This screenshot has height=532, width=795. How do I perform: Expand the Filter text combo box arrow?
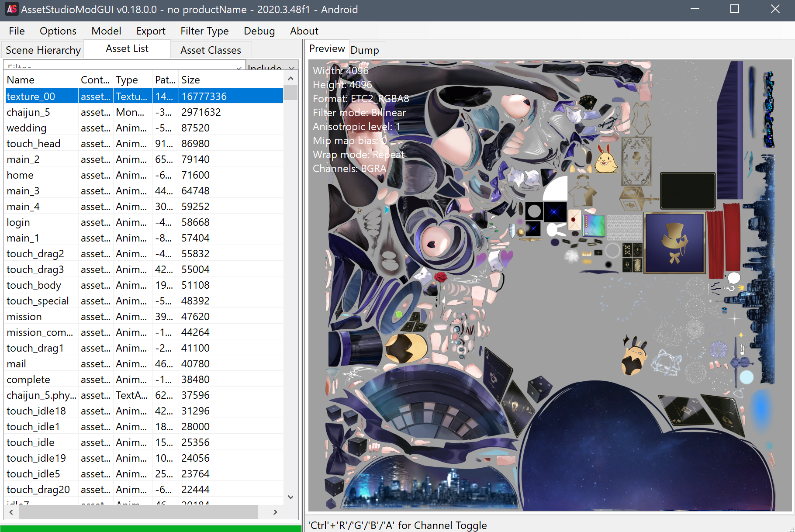[x=239, y=68]
